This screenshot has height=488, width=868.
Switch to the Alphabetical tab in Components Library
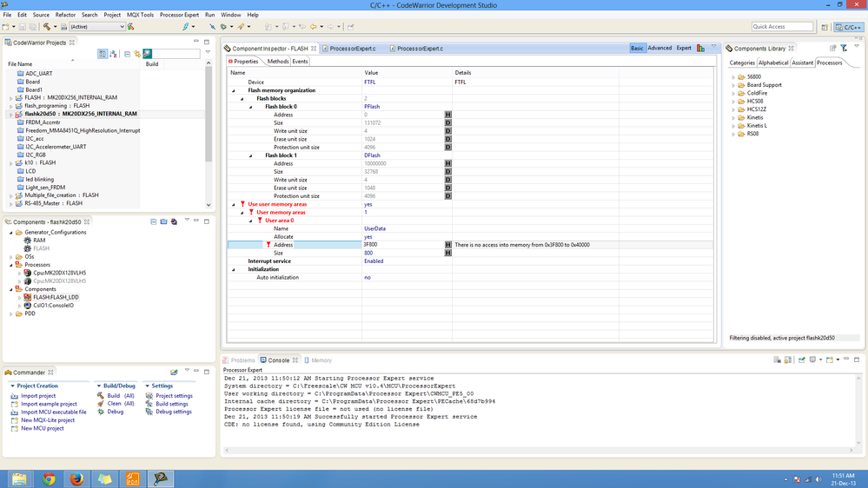772,63
